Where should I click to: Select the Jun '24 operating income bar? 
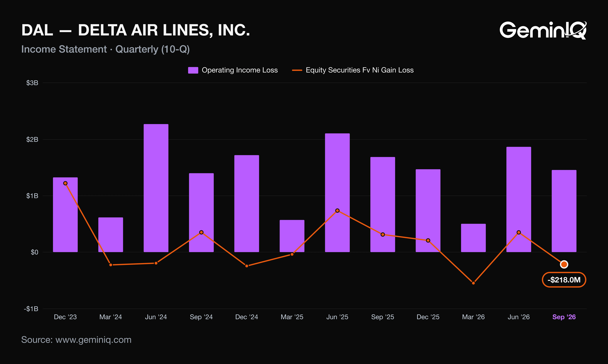[156, 188]
